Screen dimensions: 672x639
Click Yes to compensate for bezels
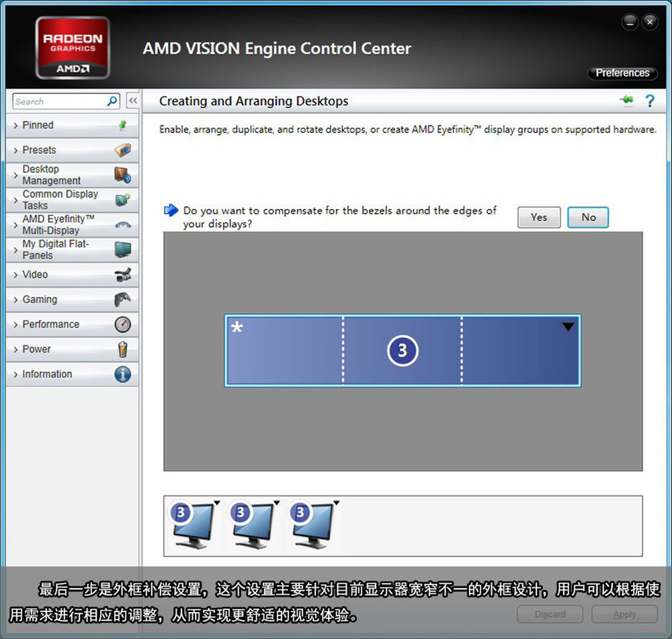[x=539, y=217]
